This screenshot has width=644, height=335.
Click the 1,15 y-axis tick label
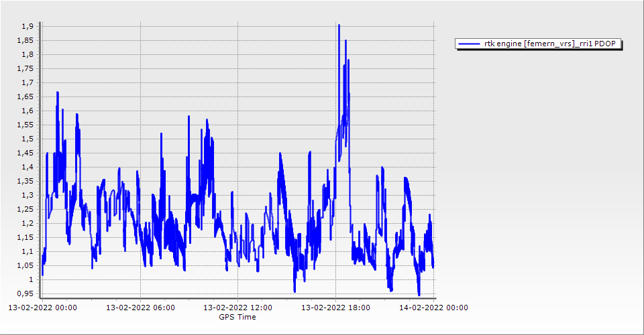coord(25,237)
